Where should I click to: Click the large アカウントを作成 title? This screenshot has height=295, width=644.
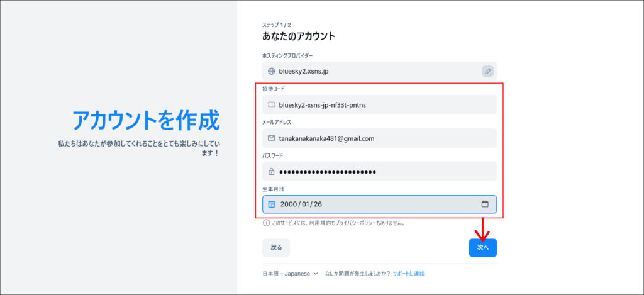click(146, 120)
